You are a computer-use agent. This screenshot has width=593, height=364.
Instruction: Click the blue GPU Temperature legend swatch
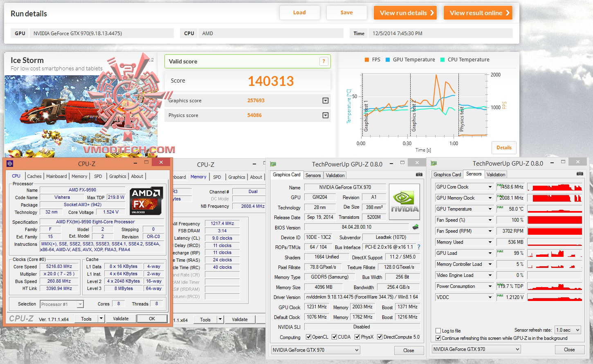point(388,60)
